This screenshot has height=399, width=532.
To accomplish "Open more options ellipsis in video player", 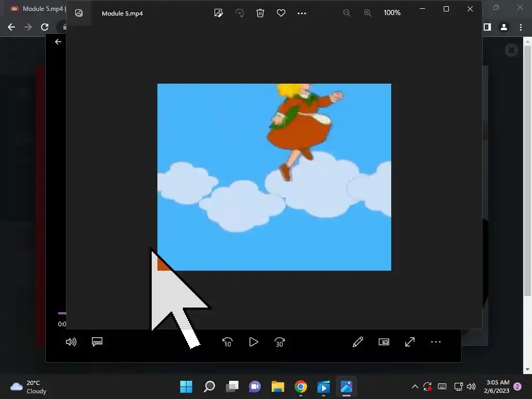I will point(436,342).
